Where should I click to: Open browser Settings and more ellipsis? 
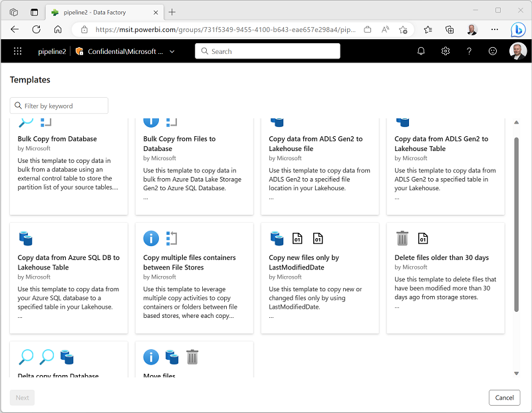[495, 29]
